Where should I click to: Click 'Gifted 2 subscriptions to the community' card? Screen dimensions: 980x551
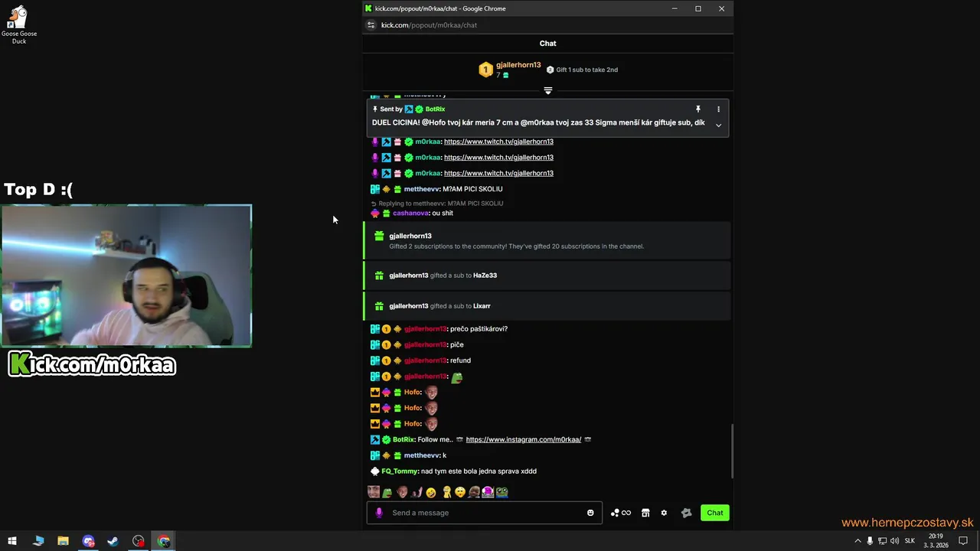(547, 240)
